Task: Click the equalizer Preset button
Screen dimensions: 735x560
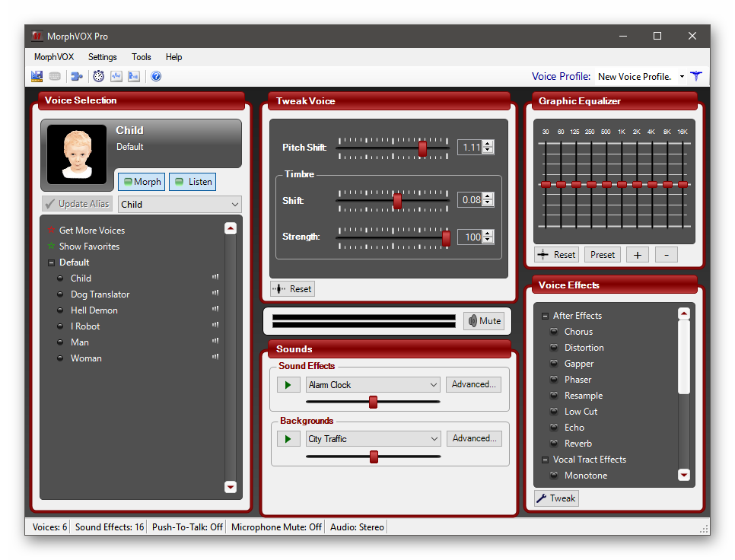Action: (602, 255)
